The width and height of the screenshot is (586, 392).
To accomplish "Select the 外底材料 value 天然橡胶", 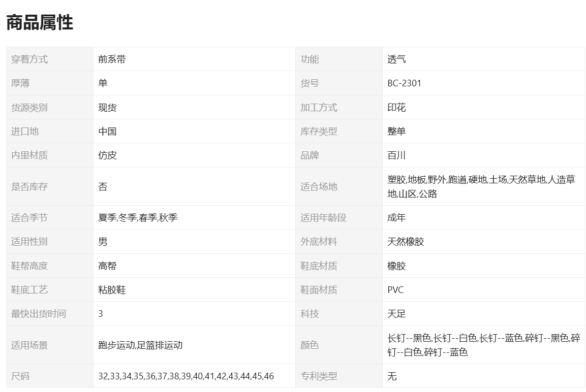I will point(406,242).
